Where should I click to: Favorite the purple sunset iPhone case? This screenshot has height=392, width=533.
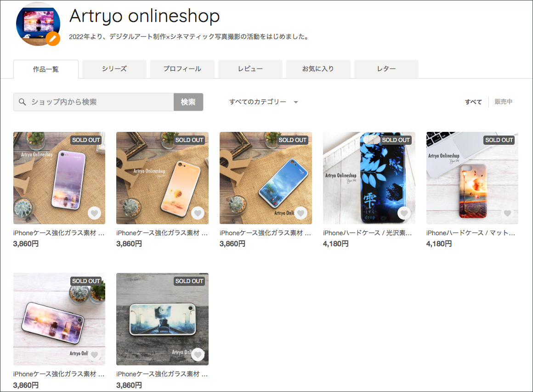tap(94, 213)
